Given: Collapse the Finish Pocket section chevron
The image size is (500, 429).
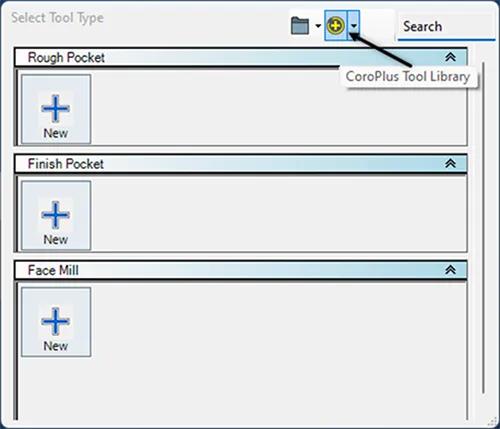Looking at the screenshot, I should [450, 163].
